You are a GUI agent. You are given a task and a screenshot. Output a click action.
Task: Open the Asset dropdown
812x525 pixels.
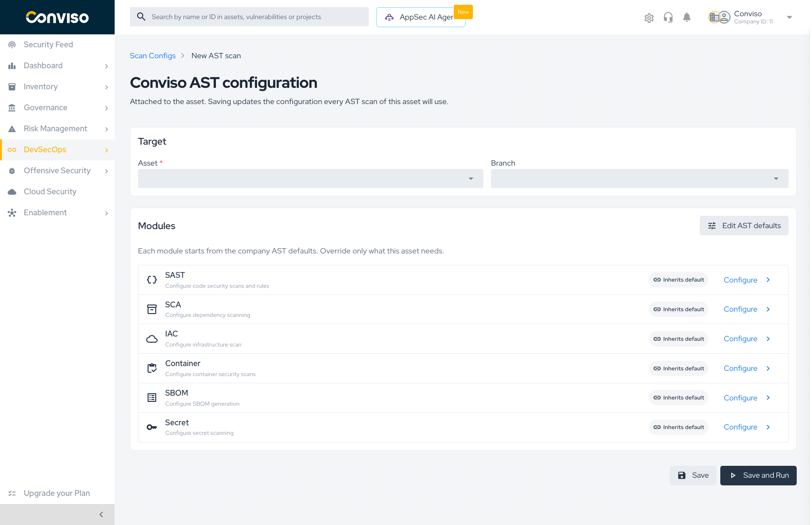click(x=310, y=178)
